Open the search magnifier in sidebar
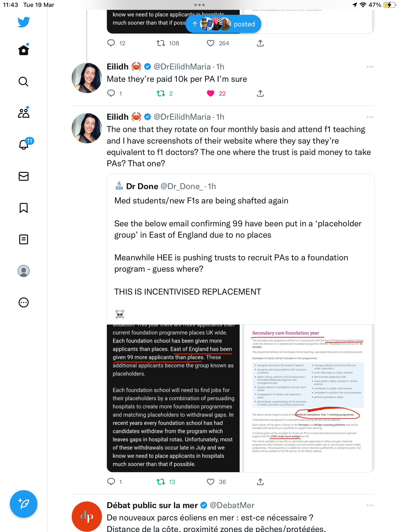 click(x=24, y=82)
